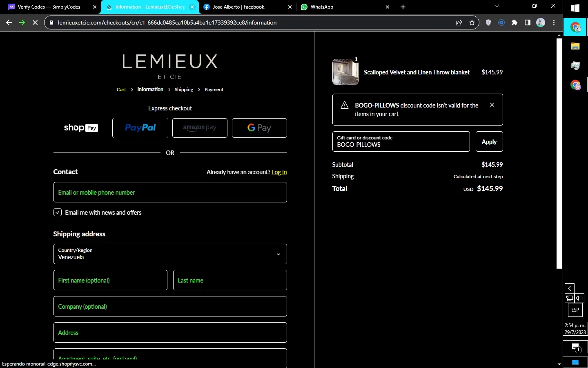Open the second Chrome taskbar icon

point(575,85)
